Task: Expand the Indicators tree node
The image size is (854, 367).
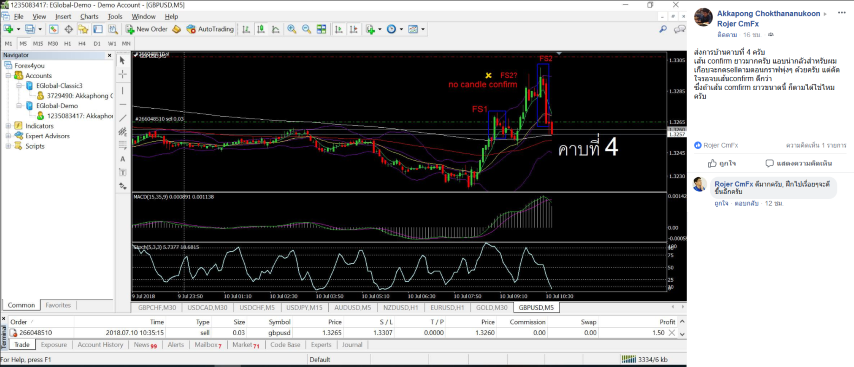Action: 8,126
